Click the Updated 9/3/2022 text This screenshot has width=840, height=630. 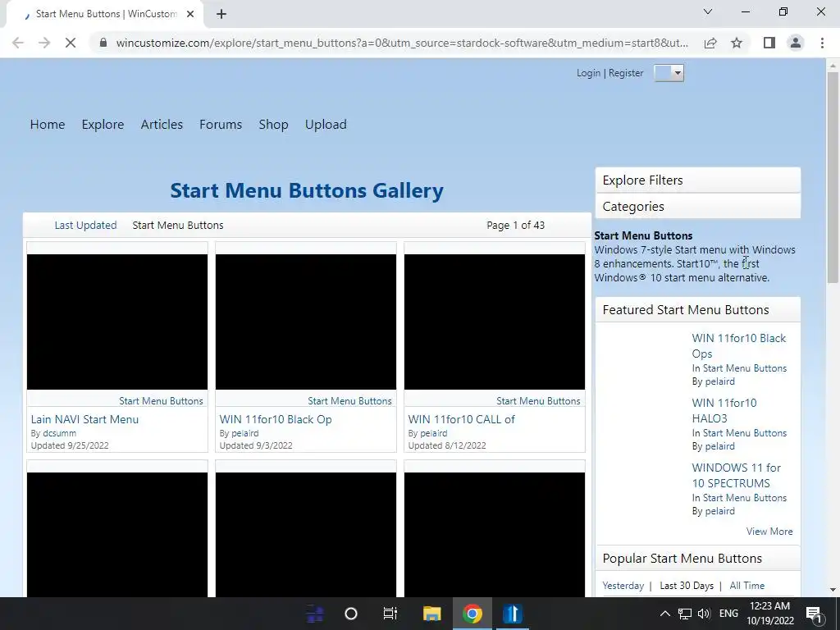pyautogui.click(x=256, y=445)
